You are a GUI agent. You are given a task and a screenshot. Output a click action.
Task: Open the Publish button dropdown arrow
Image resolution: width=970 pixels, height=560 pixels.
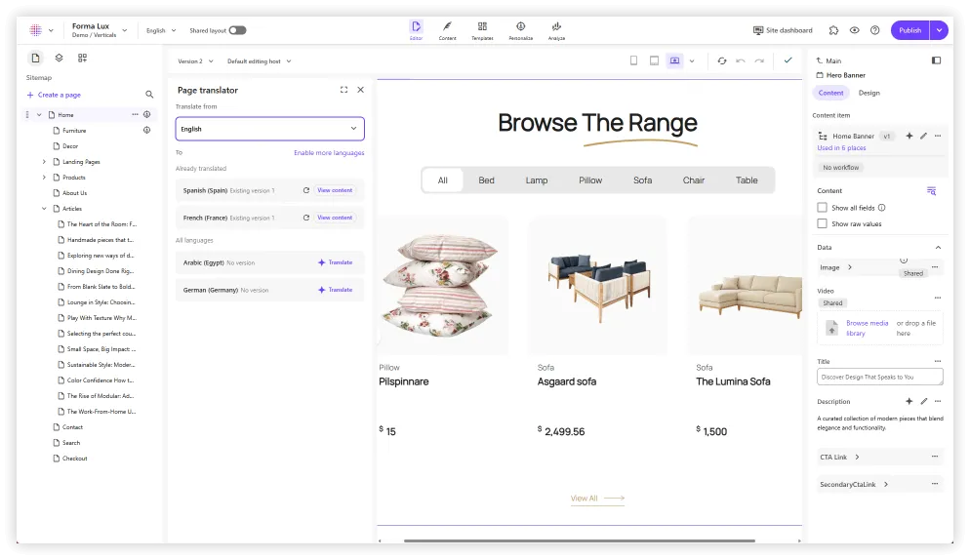coord(939,30)
